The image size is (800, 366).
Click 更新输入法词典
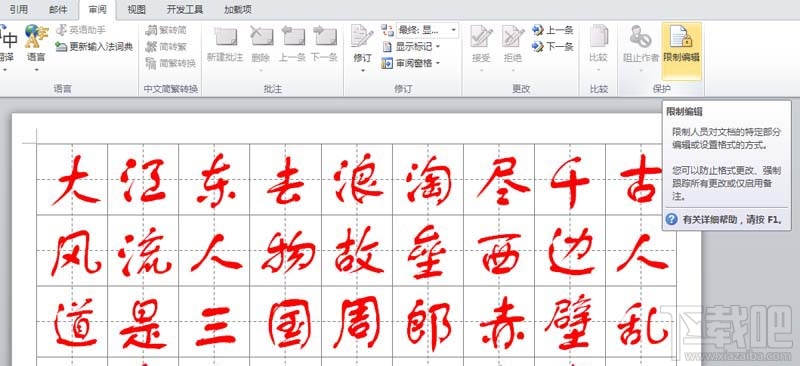95,46
